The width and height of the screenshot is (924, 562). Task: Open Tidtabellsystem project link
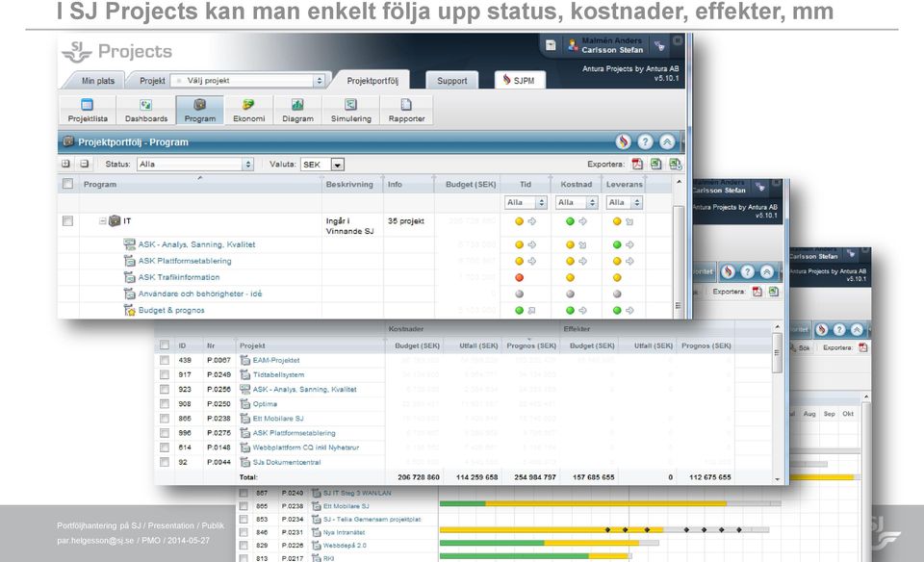click(278, 374)
